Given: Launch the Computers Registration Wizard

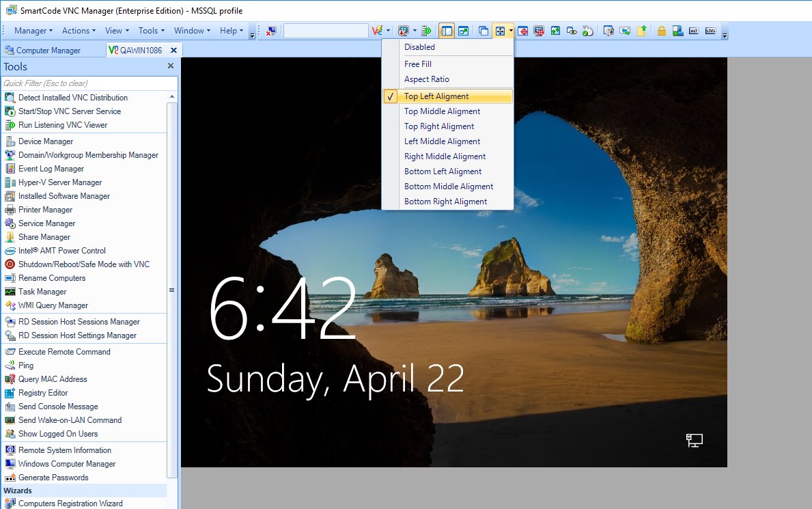Looking at the screenshot, I should [70, 503].
